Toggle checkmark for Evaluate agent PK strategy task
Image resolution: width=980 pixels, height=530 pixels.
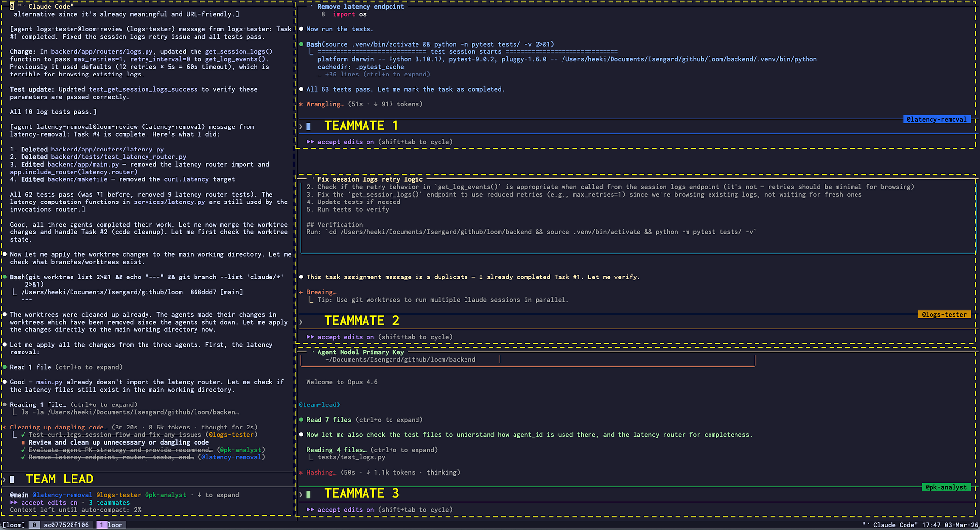[23, 450]
